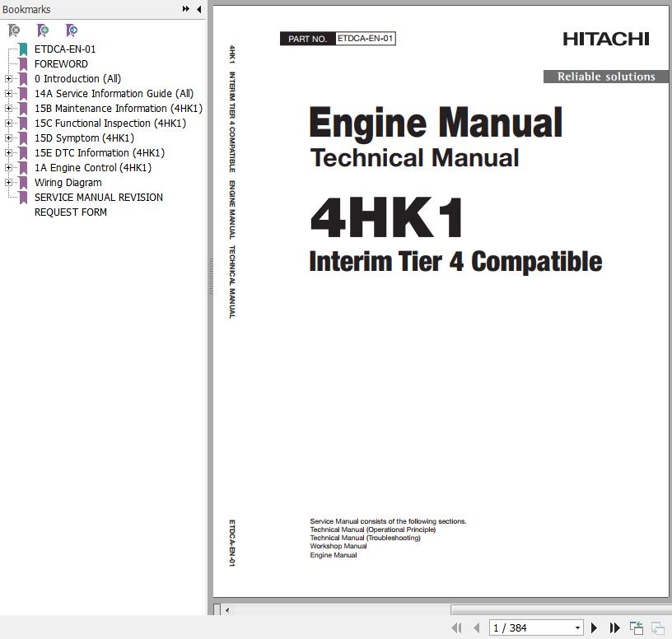
Task: Select the 15E DTC Information (4HK1) bookmark
Action: pyautogui.click(x=100, y=152)
